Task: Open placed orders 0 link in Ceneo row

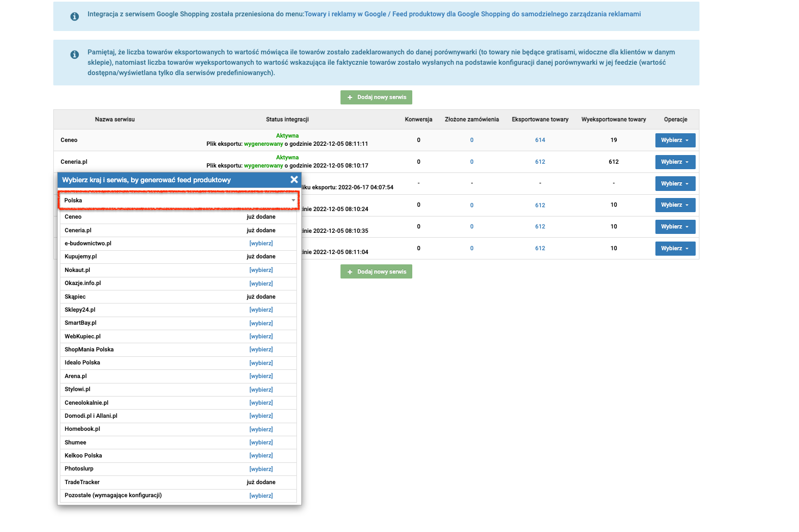Action: [472, 140]
